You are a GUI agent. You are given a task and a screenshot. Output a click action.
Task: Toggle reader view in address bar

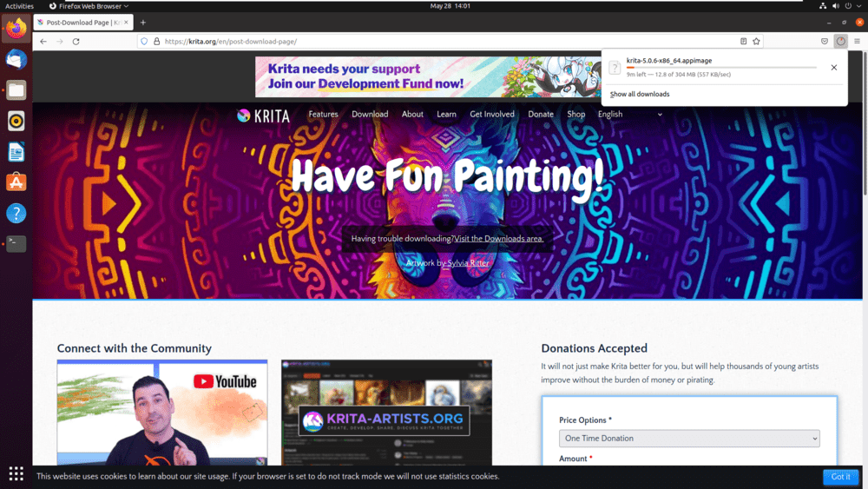click(744, 42)
